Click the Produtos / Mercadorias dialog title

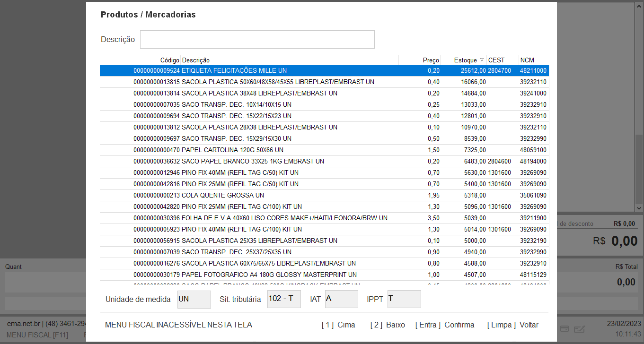click(148, 15)
